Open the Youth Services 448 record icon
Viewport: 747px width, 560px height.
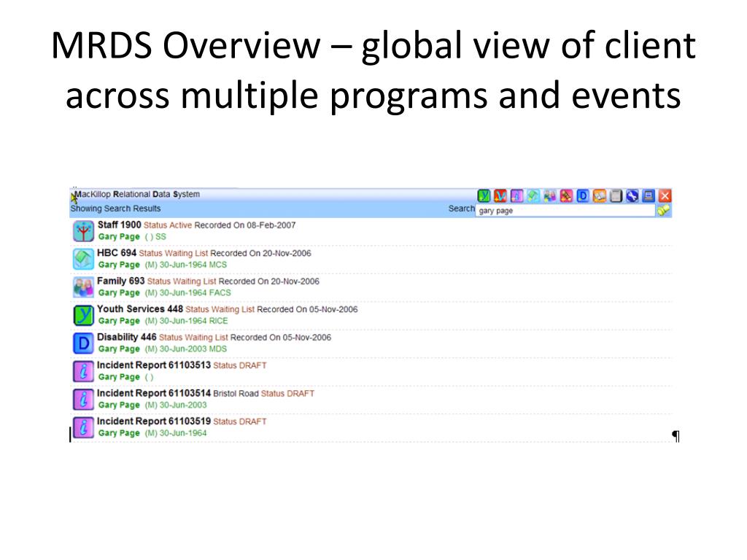point(83,316)
